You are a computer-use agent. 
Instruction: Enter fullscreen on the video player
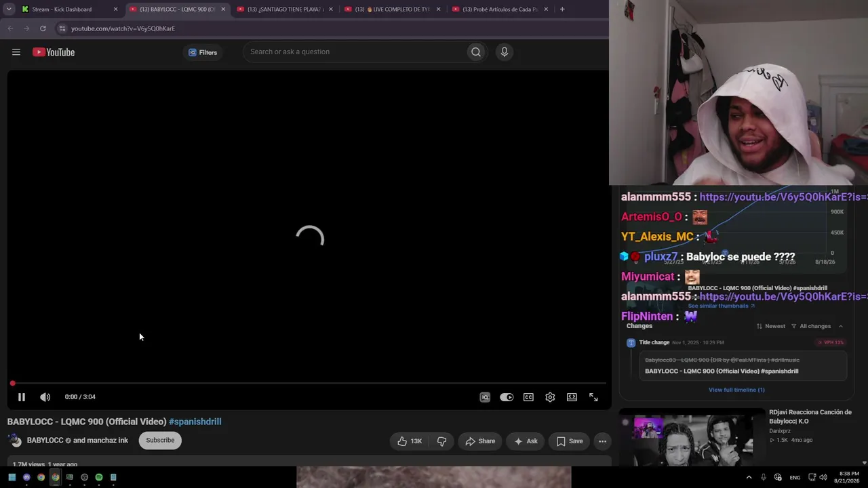593,397
